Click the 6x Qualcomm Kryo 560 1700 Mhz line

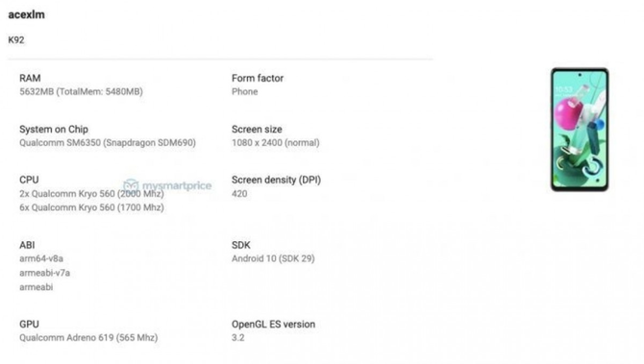[91, 207]
